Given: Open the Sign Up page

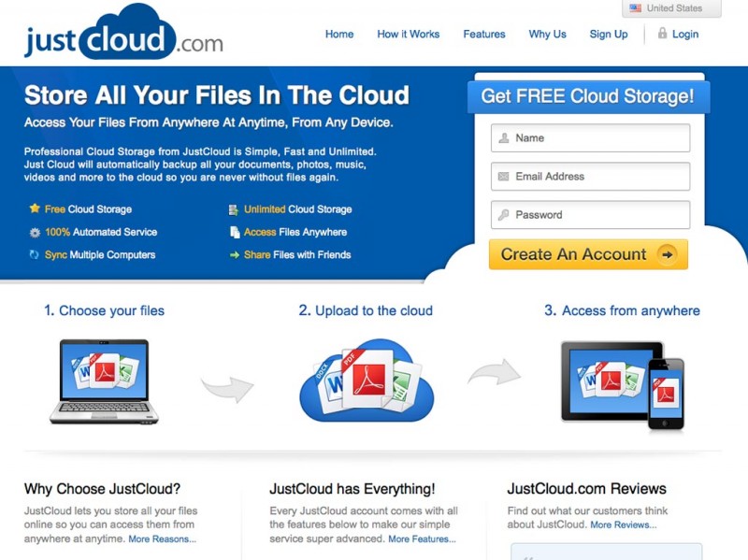Looking at the screenshot, I should coord(609,35).
